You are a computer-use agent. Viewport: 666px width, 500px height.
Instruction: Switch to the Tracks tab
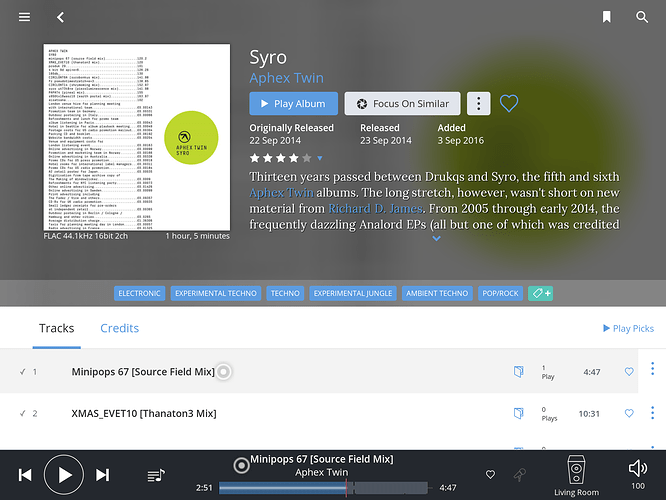[x=56, y=328]
